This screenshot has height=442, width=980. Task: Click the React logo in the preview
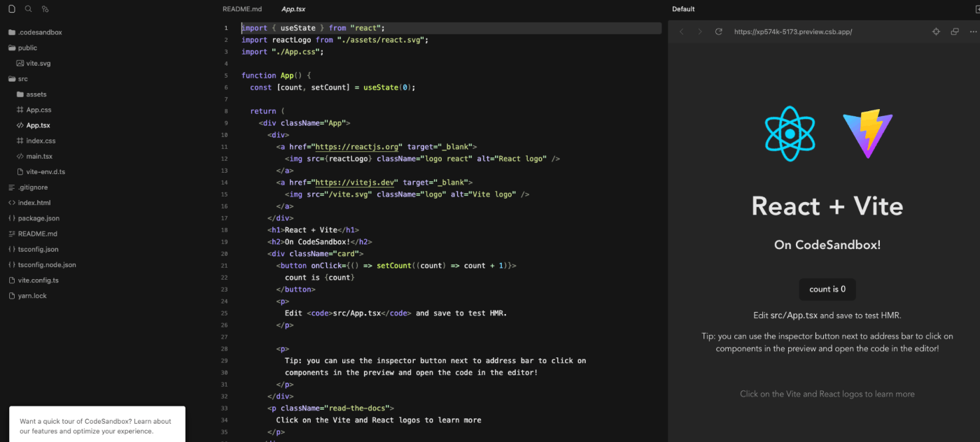tap(790, 133)
